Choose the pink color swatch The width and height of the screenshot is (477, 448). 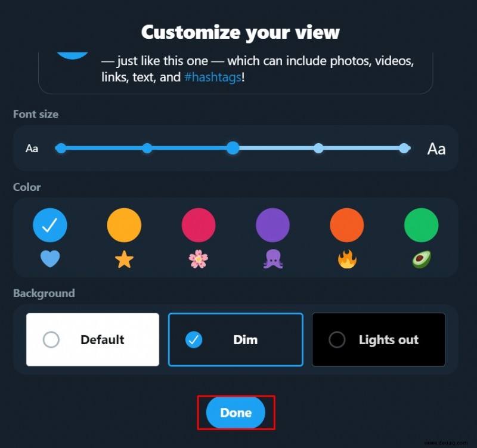coord(199,225)
